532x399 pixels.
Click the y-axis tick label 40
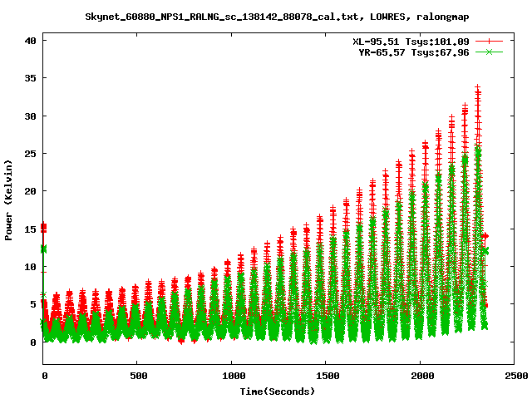(x=30, y=41)
